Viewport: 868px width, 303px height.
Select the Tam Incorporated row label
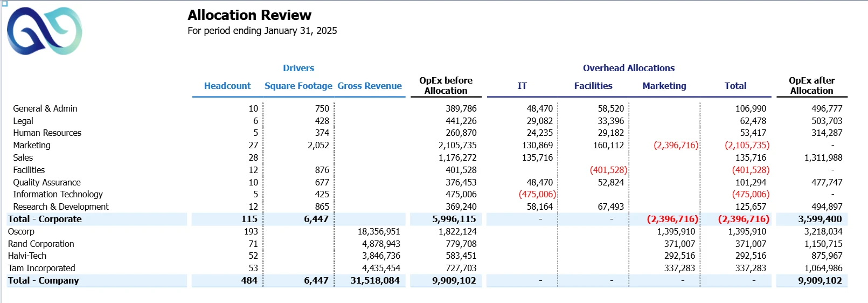[x=41, y=268]
